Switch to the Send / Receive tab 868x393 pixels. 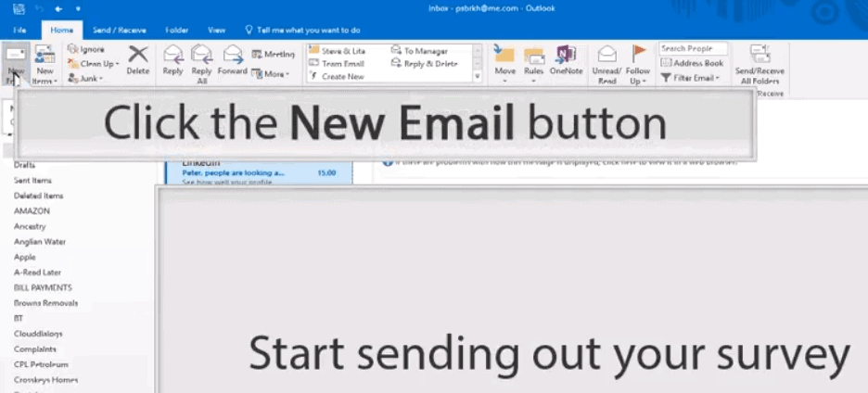120,30
